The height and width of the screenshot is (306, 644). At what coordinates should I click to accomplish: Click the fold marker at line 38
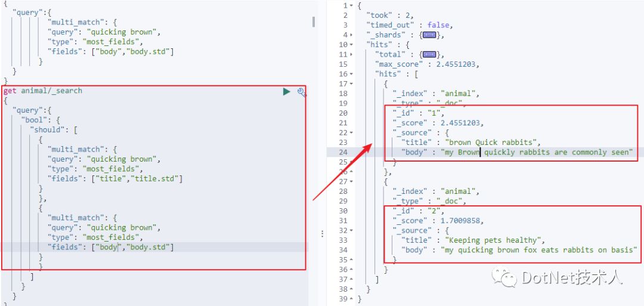(352, 289)
